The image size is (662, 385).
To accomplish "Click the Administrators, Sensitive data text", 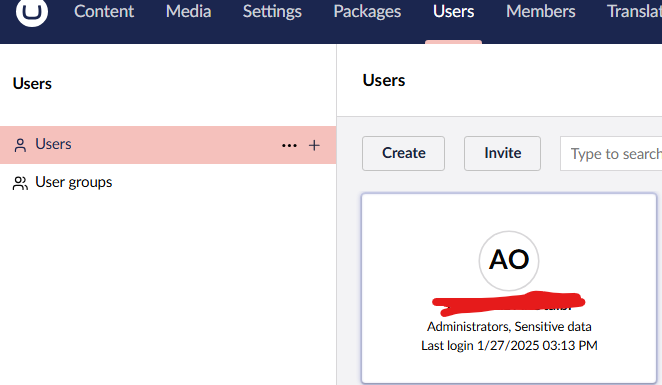I will pos(509,326).
